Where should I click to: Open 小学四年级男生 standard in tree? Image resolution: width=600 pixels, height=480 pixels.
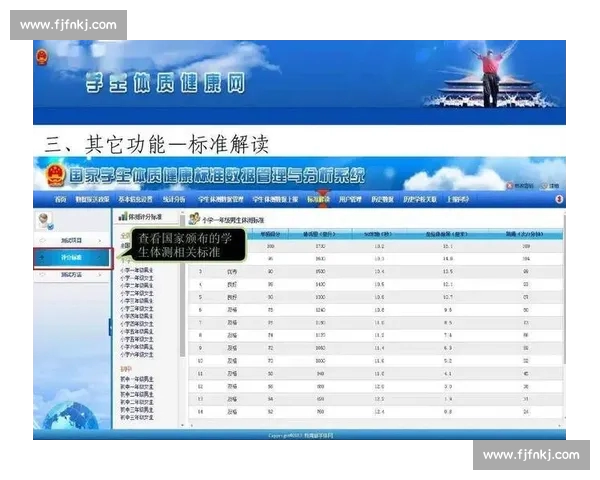137,316
